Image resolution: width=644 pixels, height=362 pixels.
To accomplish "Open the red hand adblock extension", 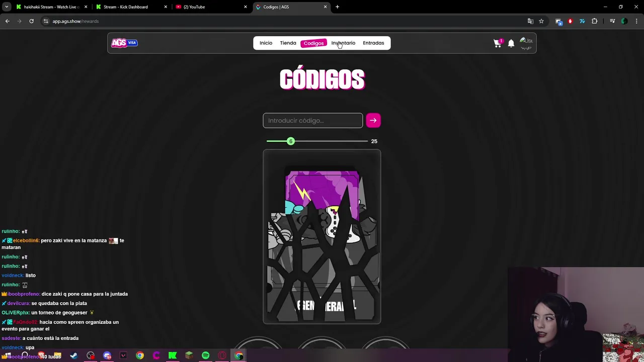I will click(x=570, y=21).
